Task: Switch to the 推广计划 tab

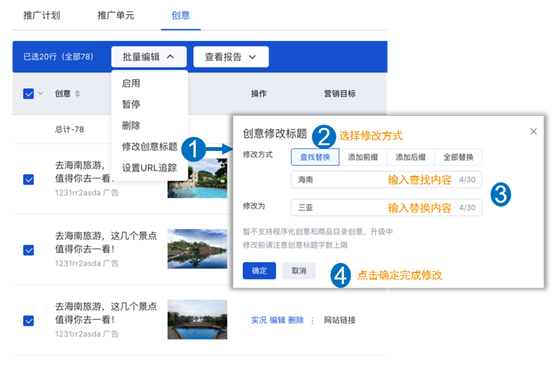Action: (x=42, y=16)
